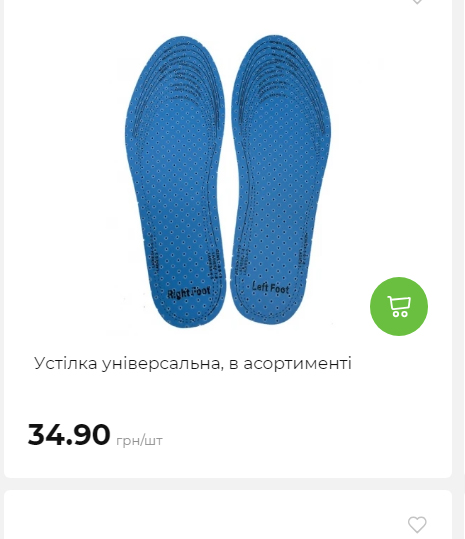Add the universal insole to cart
The image size is (465, 539).
pos(399,306)
